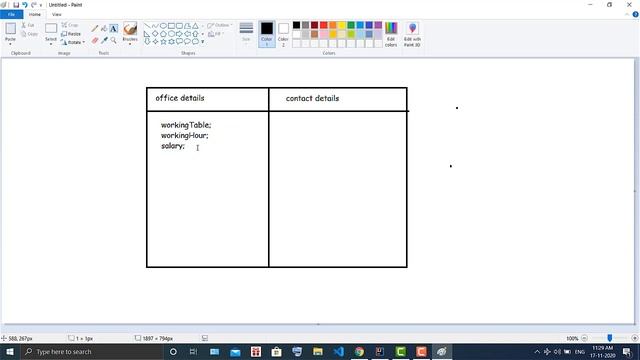Image resolution: width=640 pixels, height=360 pixels.
Task: Click the Cut command
Action: (28, 25)
